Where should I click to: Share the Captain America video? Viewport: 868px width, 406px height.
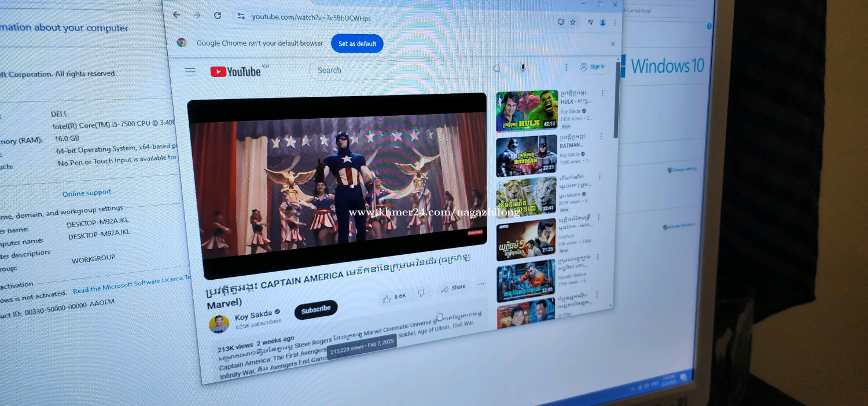pyautogui.click(x=453, y=288)
